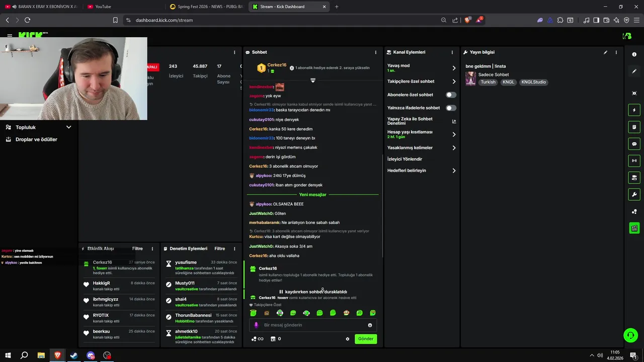The width and height of the screenshot is (644, 362).
Task: Click the focus-frame icon in right sidebar
Action: click(x=634, y=93)
